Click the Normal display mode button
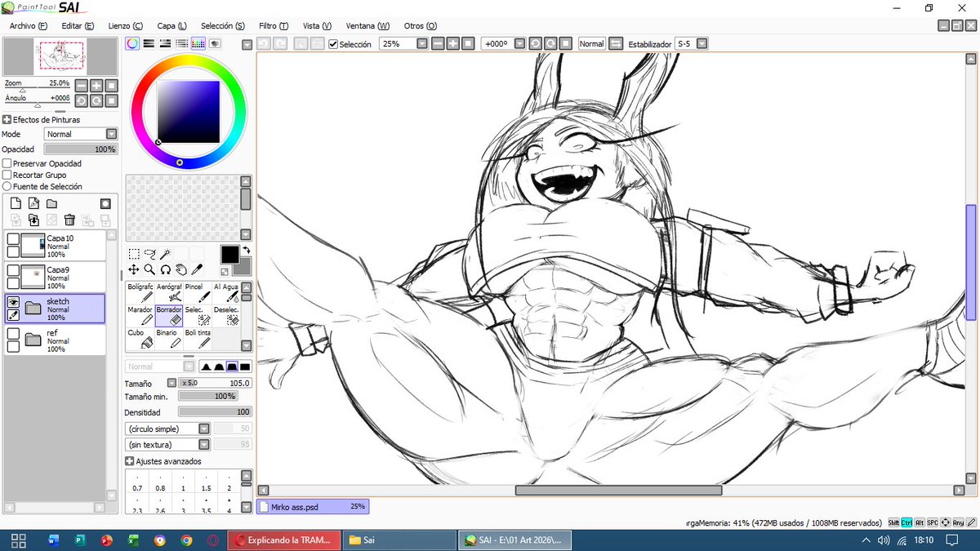980x551 pixels. (591, 44)
